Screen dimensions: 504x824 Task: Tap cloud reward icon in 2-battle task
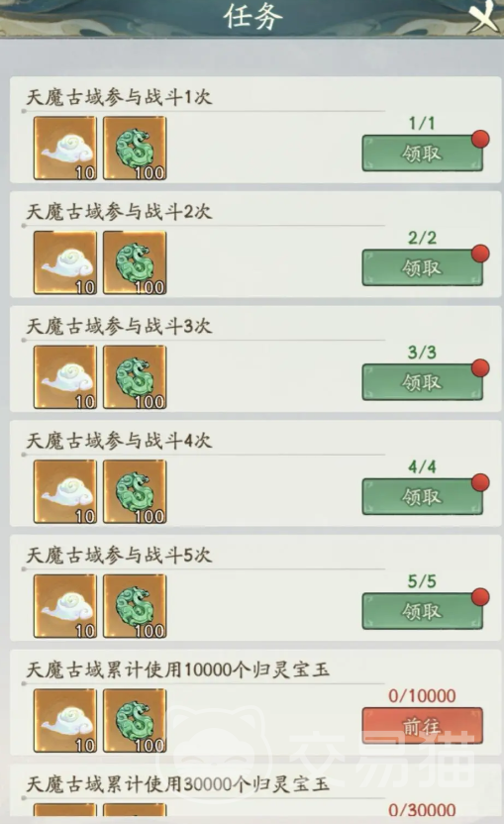point(65,262)
